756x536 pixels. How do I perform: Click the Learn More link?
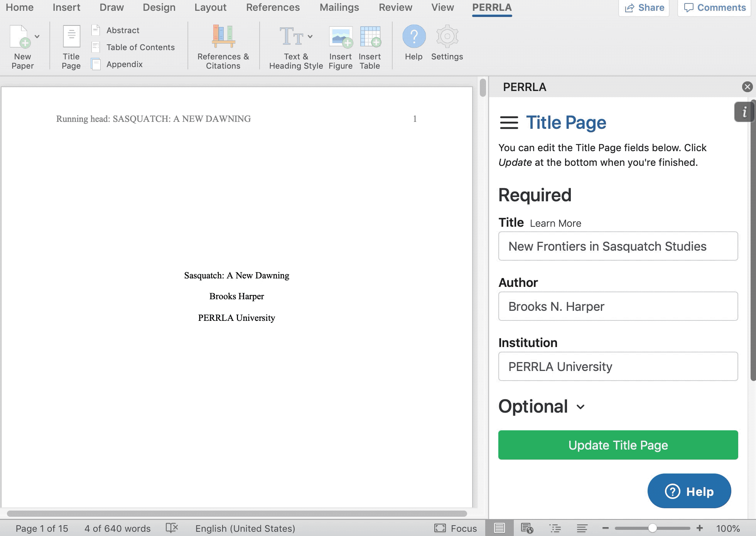click(x=555, y=223)
